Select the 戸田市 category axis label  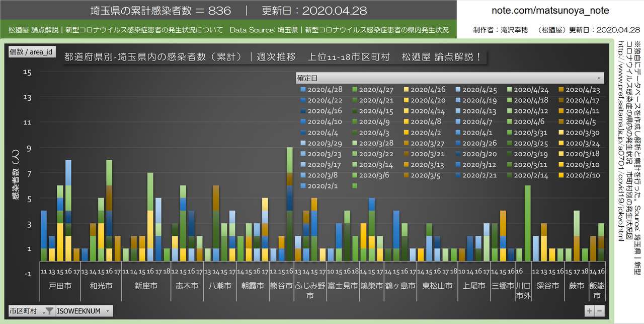pyautogui.click(x=59, y=286)
